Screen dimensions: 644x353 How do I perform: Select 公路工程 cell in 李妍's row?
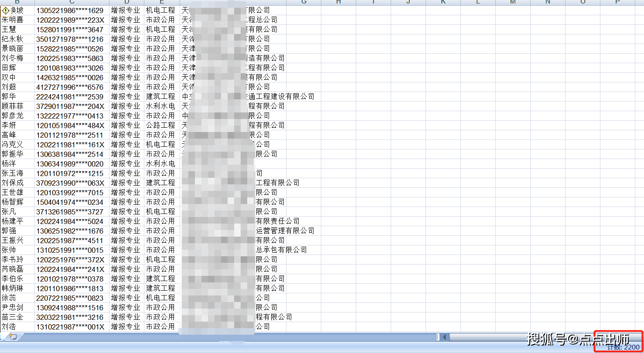coord(162,125)
